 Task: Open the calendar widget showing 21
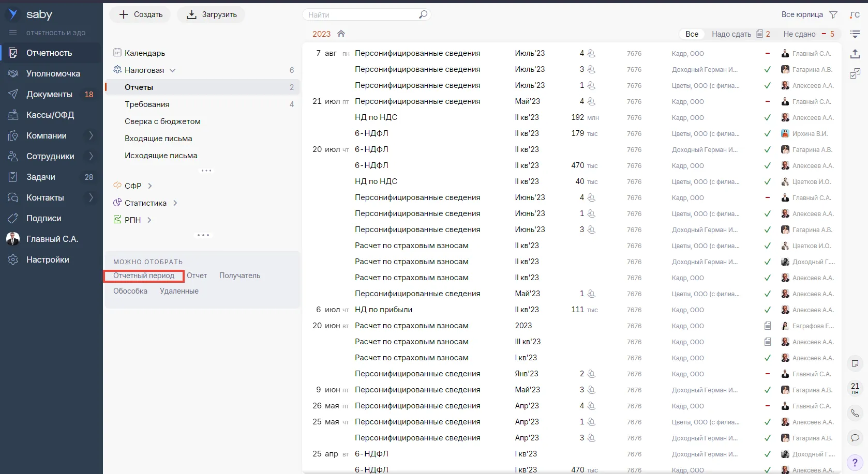click(855, 388)
